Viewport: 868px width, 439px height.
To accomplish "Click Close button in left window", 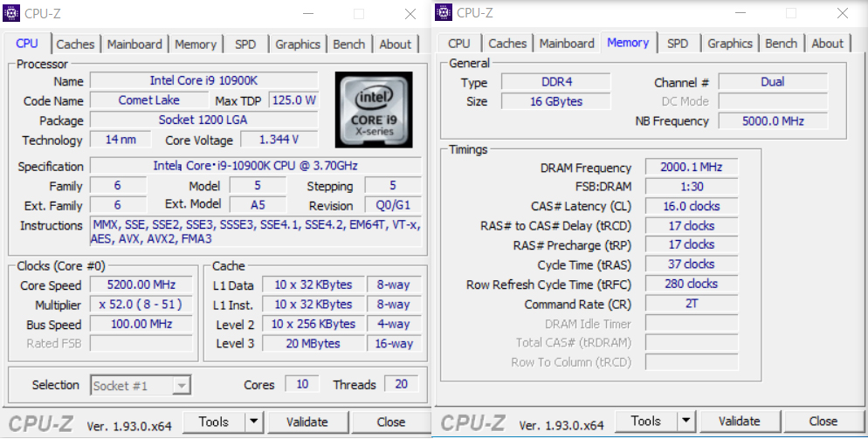I will (391, 422).
